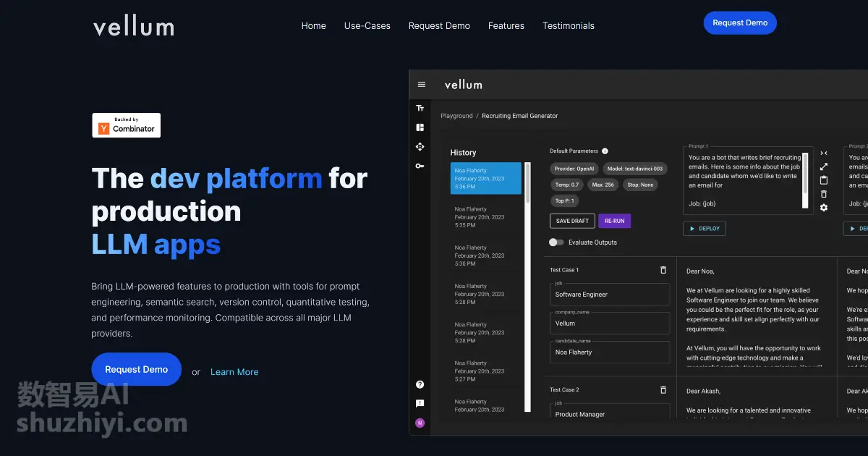
Task: Select the 5:36 PM history entry
Action: (486, 178)
